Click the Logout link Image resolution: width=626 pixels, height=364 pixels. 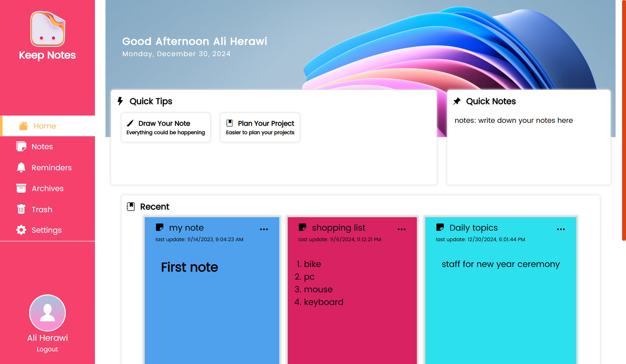[47, 349]
